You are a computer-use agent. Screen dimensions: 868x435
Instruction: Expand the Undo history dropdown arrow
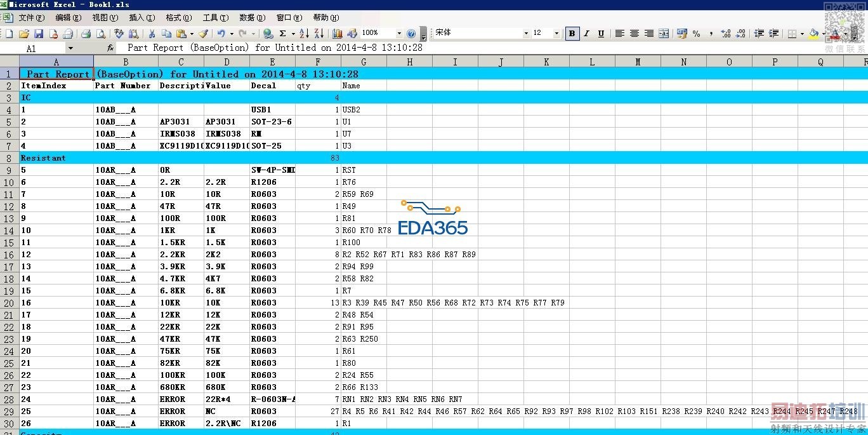232,33
